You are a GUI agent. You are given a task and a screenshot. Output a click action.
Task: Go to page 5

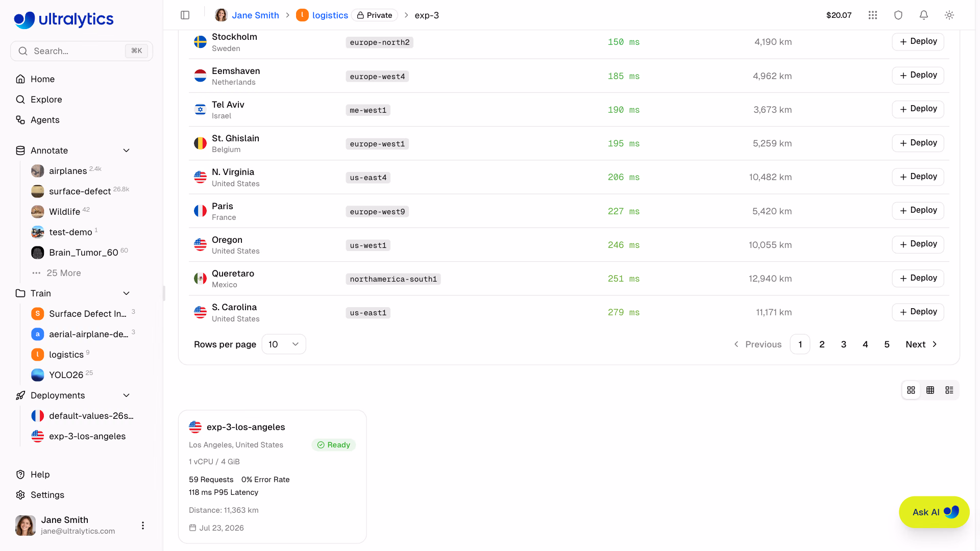887,344
